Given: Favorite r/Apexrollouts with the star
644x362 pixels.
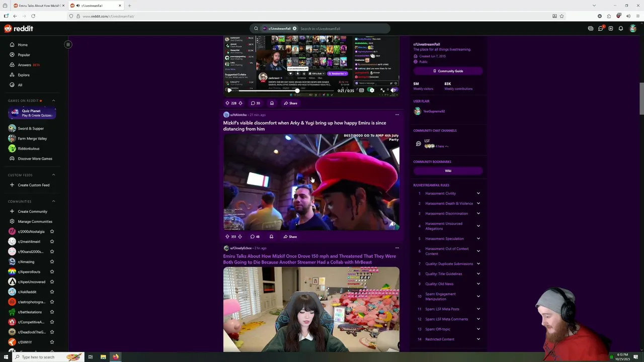Looking at the screenshot, I should (x=52, y=271).
